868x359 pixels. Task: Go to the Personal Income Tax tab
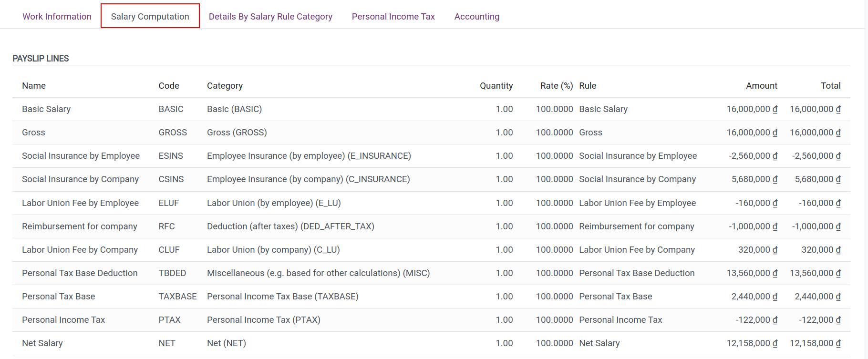click(x=393, y=16)
